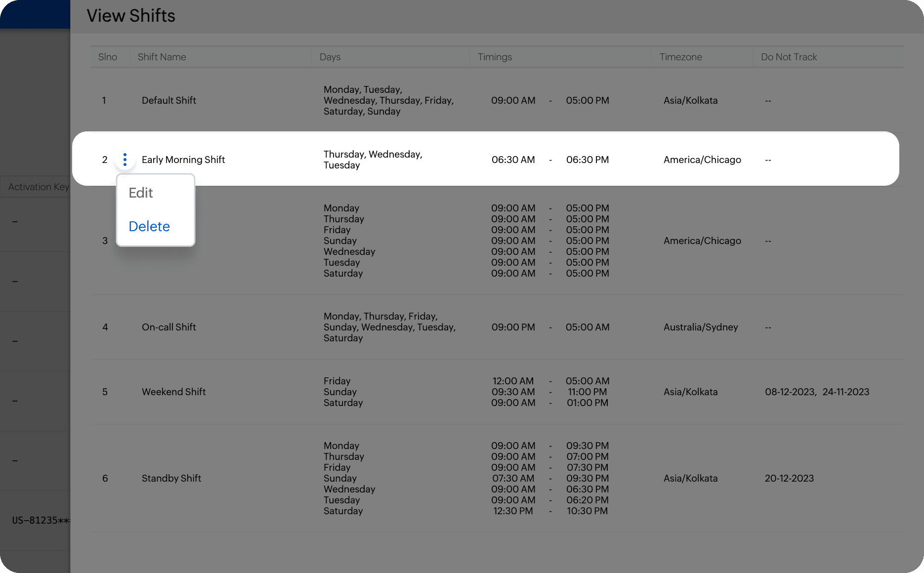Screen dimensions: 924x573
Task: Click the Shift Name column header
Action: pyautogui.click(x=162, y=57)
